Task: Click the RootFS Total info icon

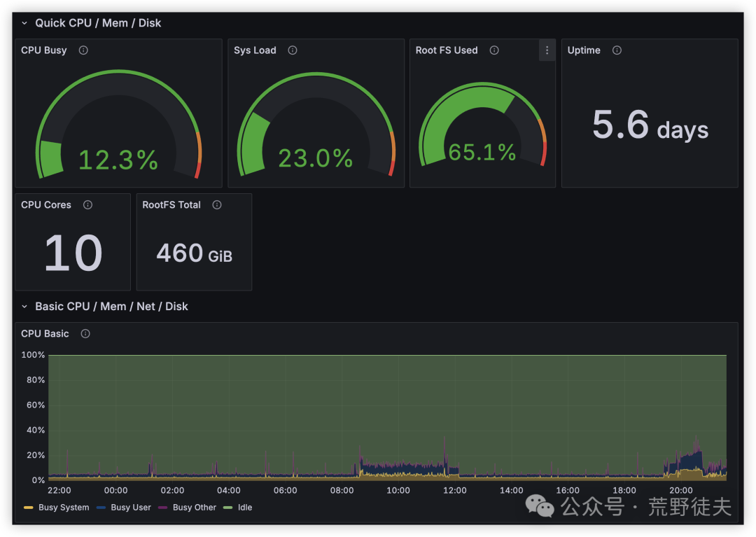Action: [x=217, y=205]
